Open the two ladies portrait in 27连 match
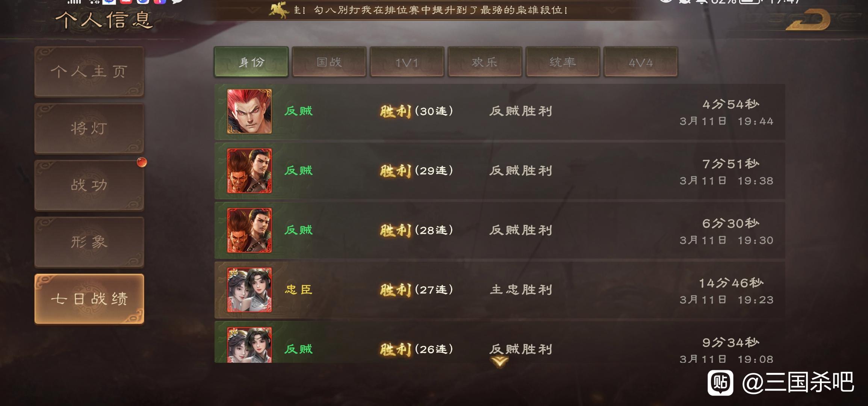Screen dimensions: 868x406 (x=249, y=290)
